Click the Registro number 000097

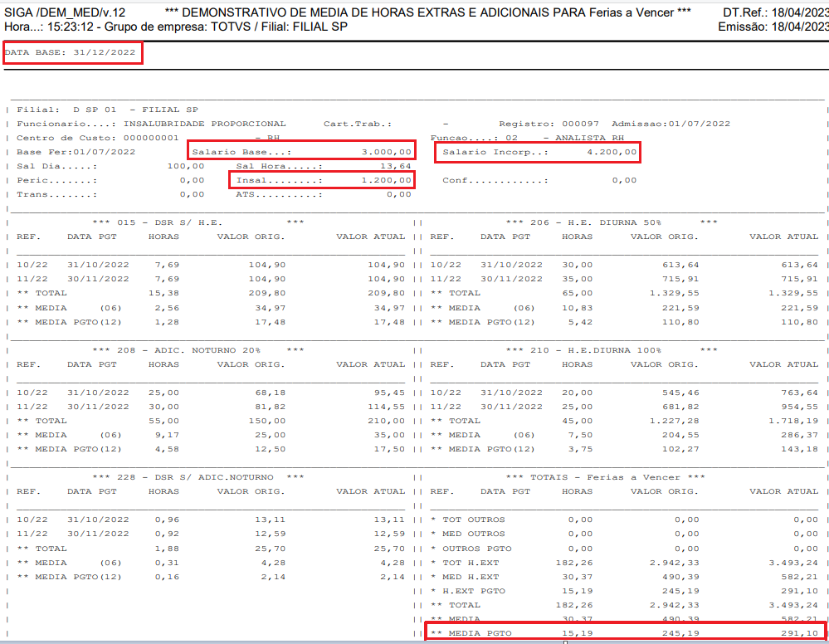(x=579, y=124)
